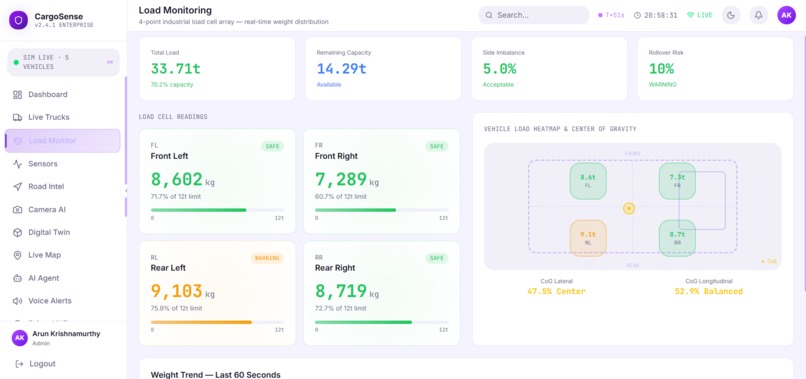The height and width of the screenshot is (379, 806).
Task: Click the Rollover Risk 10% value
Action: click(x=661, y=68)
